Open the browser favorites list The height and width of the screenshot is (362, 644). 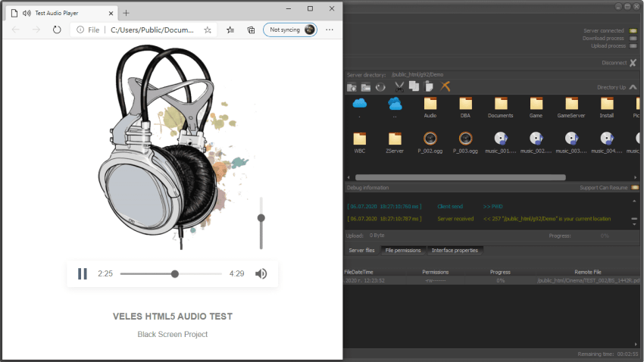pos(230,30)
